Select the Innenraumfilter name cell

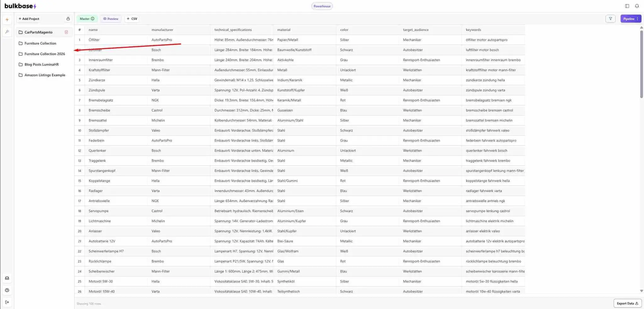coord(116,60)
